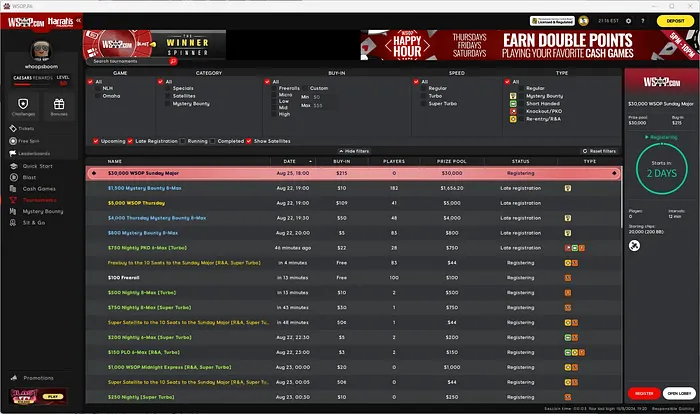The width and height of the screenshot is (700, 414).
Task: Click the gold account badge icon
Action: coord(583,21)
